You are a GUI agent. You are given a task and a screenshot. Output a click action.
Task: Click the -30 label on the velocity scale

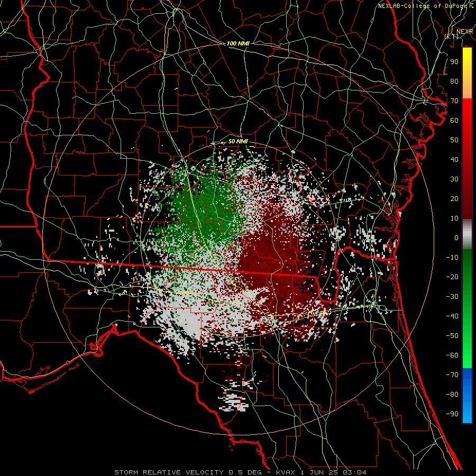click(x=452, y=297)
